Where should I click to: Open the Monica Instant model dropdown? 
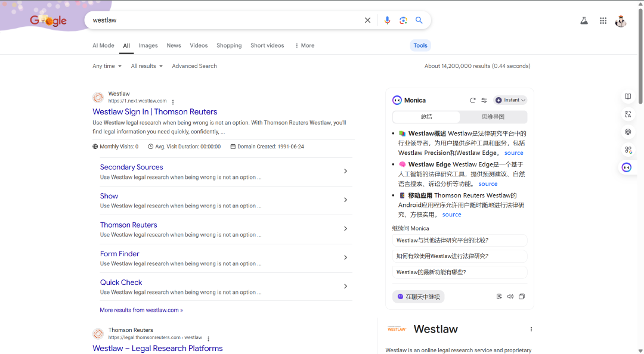tap(510, 100)
